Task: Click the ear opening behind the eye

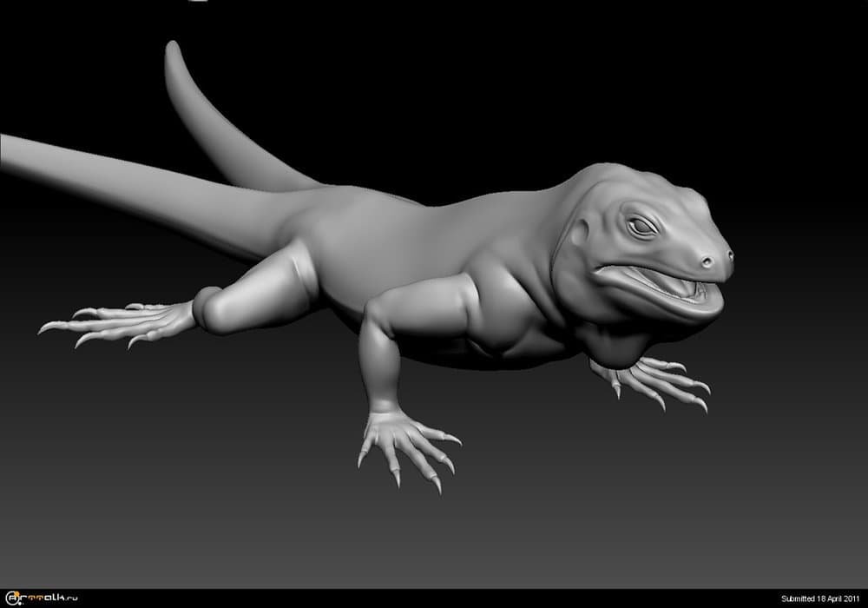Action: (580, 233)
